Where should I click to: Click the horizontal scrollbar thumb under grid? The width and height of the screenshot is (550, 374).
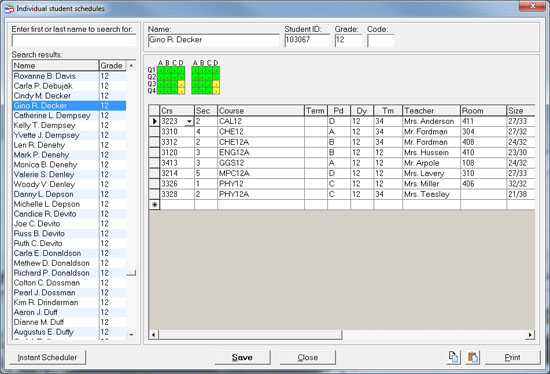(x=250, y=335)
